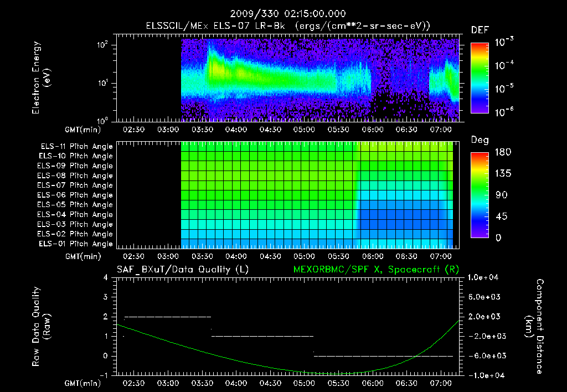Viewport: 567px width, 392px height.
Task: Select the Electron Energy (eV) axis label
Action: coord(40,78)
